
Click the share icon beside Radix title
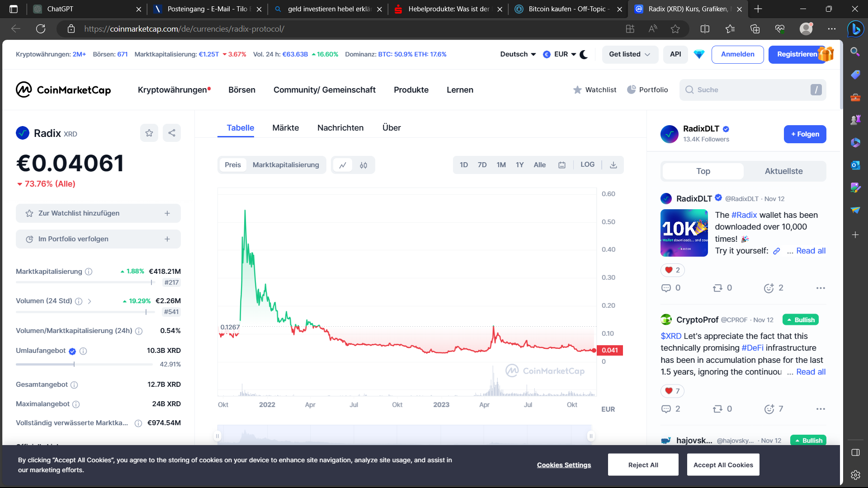coord(172,133)
